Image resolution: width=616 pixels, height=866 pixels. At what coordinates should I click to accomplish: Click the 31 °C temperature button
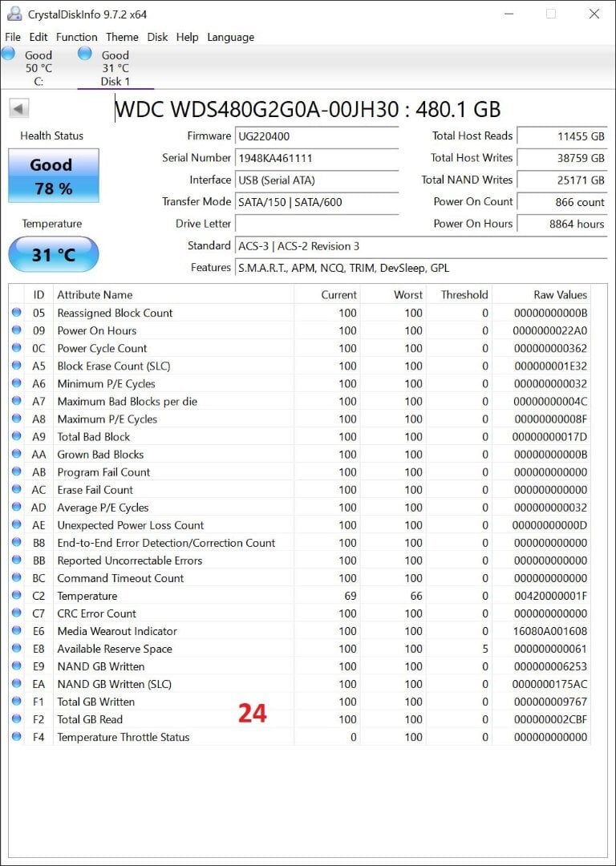(x=54, y=255)
